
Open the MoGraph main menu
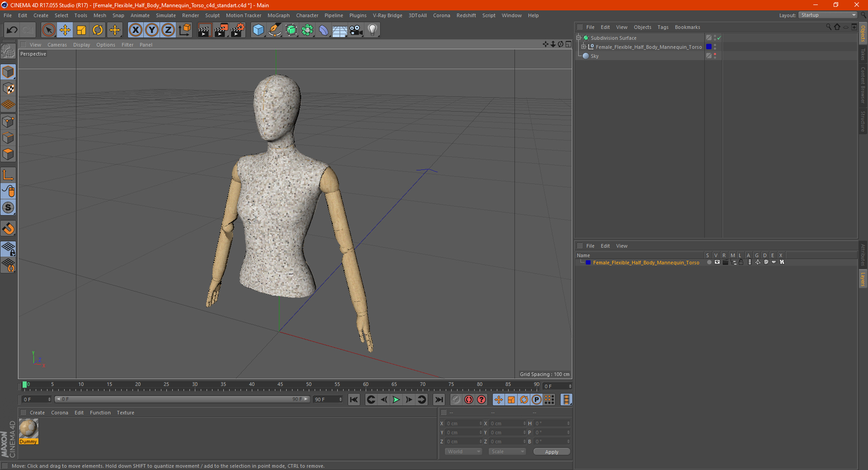(x=278, y=15)
